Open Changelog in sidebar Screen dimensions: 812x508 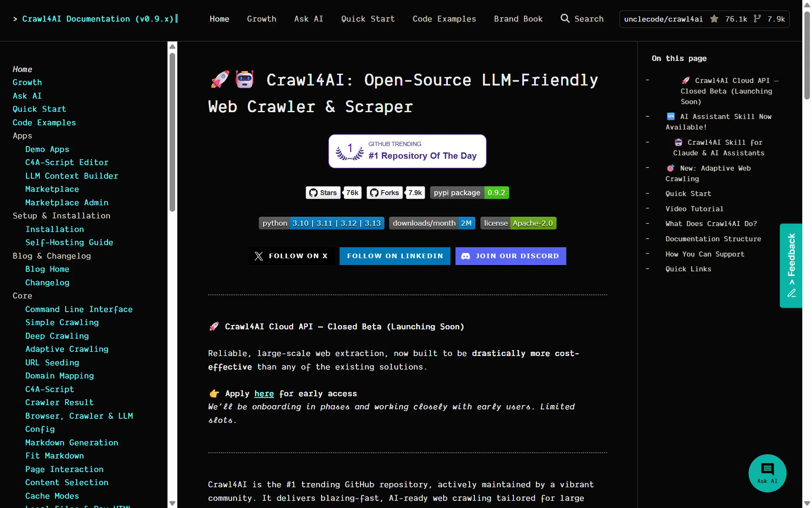click(x=47, y=283)
